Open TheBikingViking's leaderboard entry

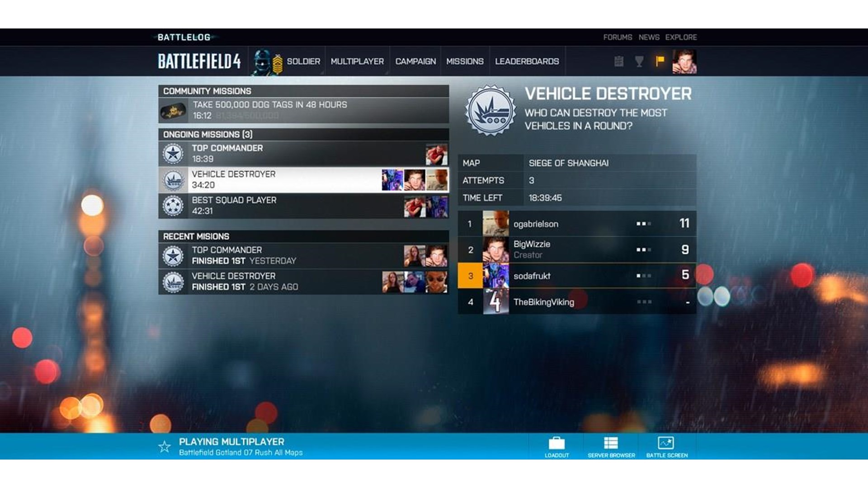click(577, 302)
